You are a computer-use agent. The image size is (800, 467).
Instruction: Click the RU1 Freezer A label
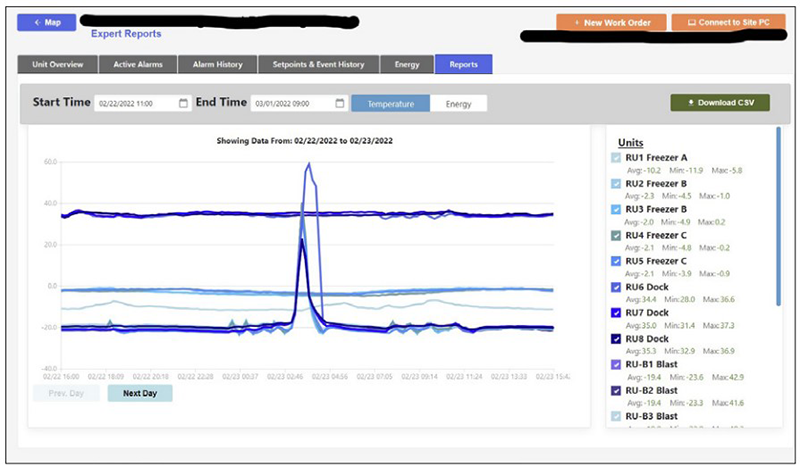coord(656,158)
